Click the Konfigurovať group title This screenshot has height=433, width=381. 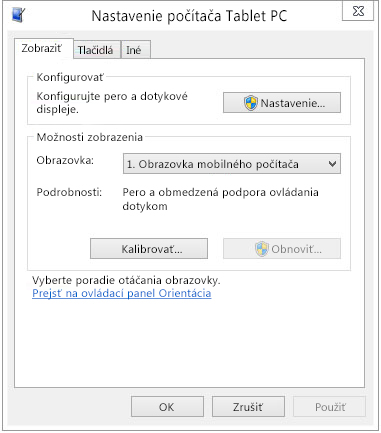pyautogui.click(x=70, y=77)
